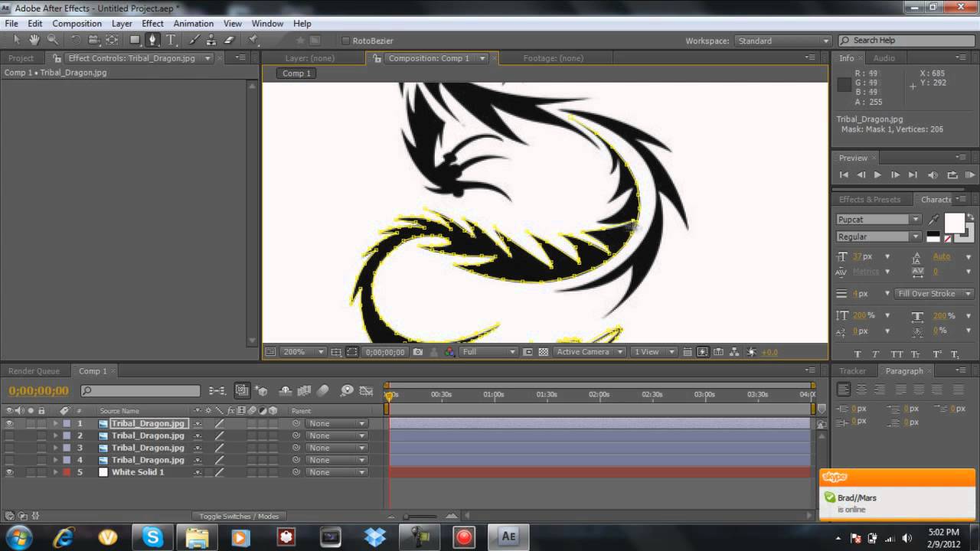Open composition mini-flowchart in timeline
This screenshot has height=551, width=980.
217,390
